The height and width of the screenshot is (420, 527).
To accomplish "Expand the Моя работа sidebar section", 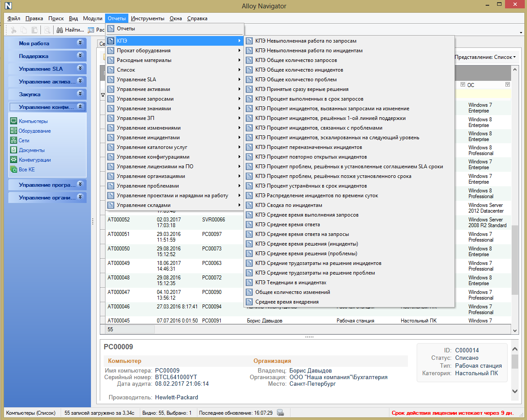I will [80, 43].
